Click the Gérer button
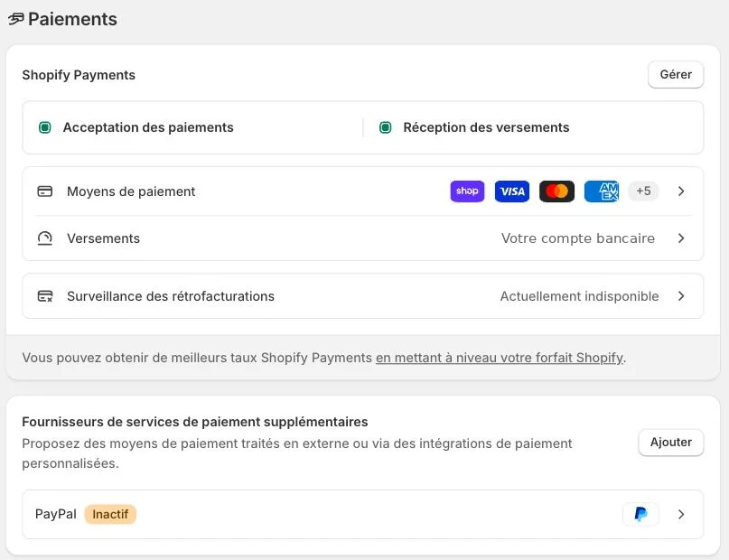The width and height of the screenshot is (729, 560). [x=676, y=74]
